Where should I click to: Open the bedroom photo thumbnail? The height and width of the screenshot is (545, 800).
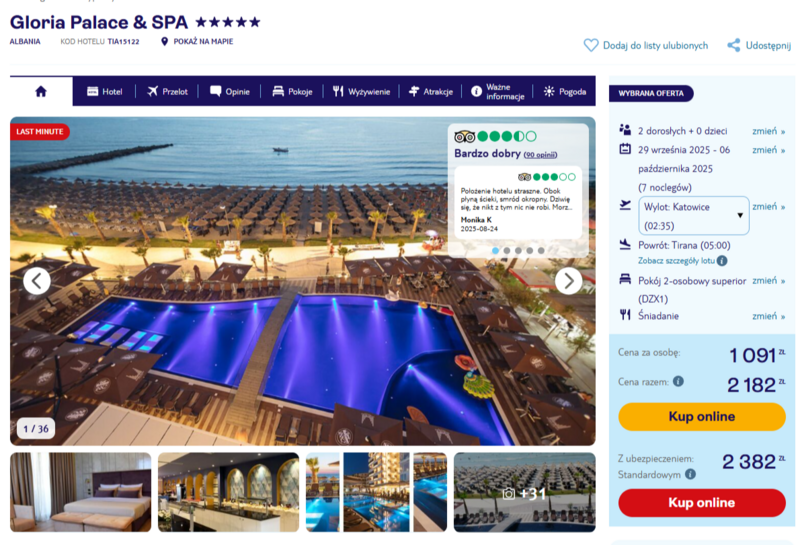81,492
